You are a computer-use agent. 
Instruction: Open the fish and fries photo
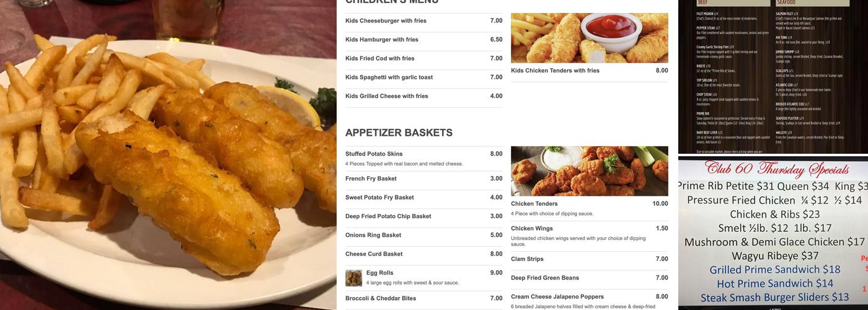pos(168,155)
